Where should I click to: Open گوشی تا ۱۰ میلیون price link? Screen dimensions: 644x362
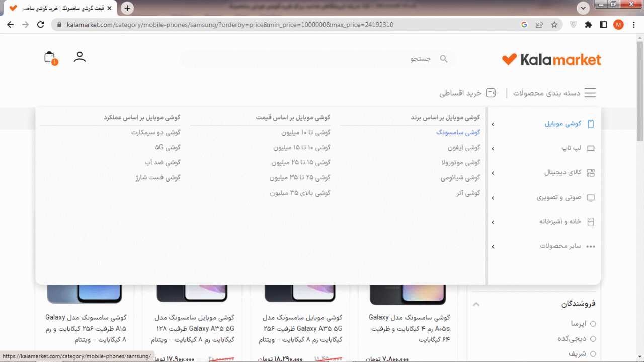tap(306, 132)
